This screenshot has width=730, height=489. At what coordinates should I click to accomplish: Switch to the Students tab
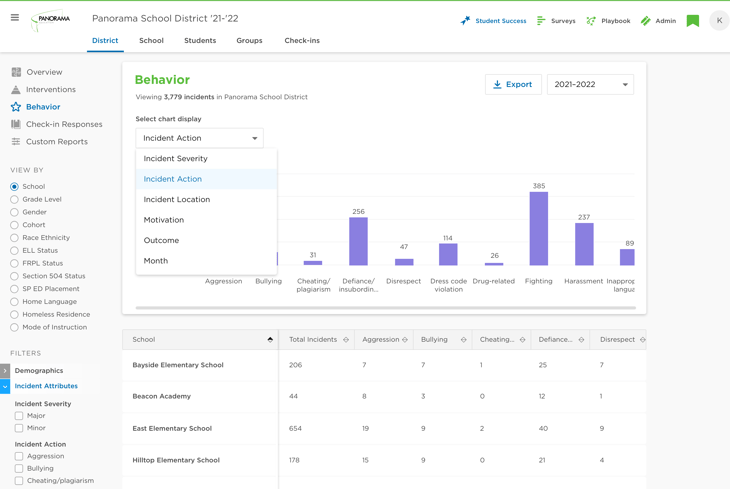coord(200,41)
